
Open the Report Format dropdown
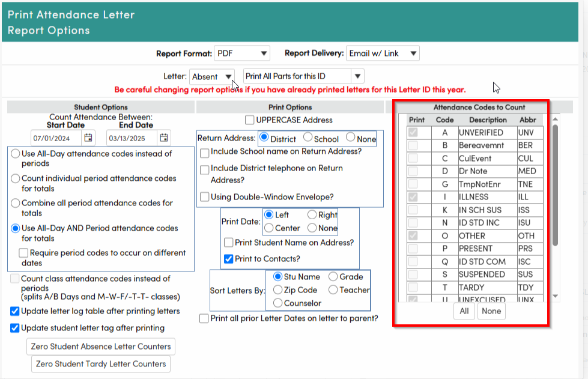tap(242, 53)
